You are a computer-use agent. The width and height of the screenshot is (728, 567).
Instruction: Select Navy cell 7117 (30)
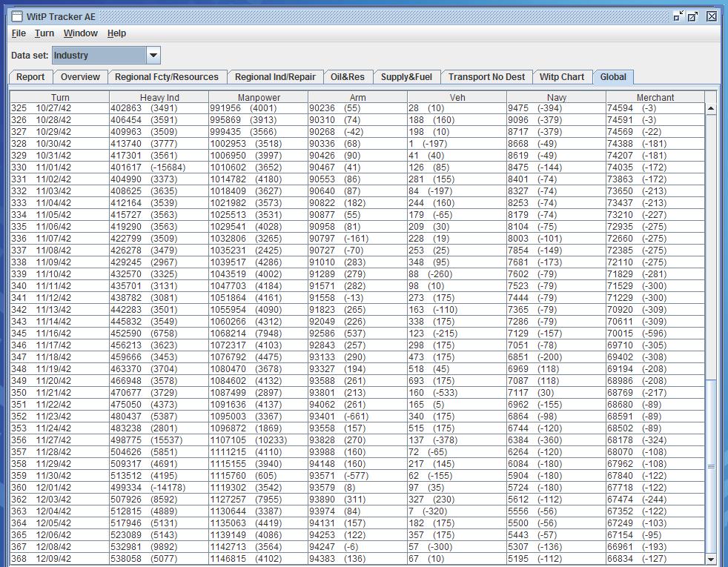557,393
